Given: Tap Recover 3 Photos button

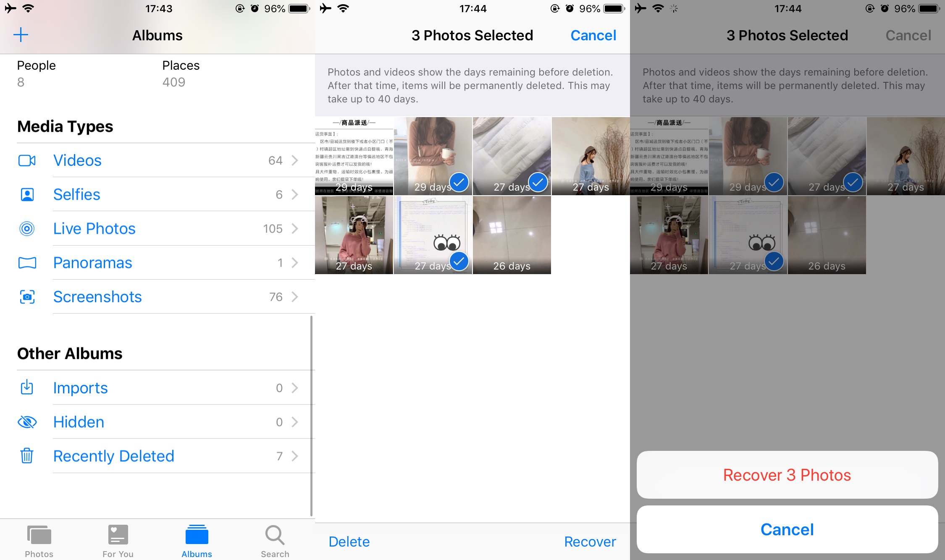Looking at the screenshot, I should [x=787, y=475].
